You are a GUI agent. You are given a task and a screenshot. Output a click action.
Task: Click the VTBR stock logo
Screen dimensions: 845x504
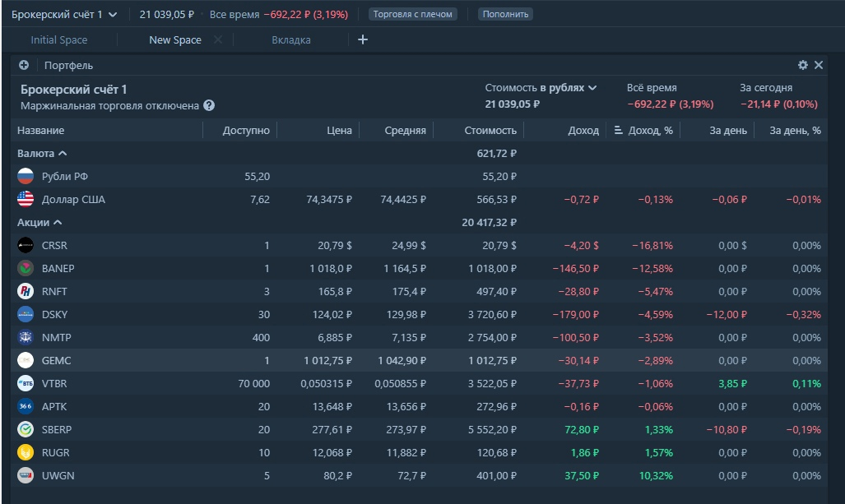[x=26, y=383]
